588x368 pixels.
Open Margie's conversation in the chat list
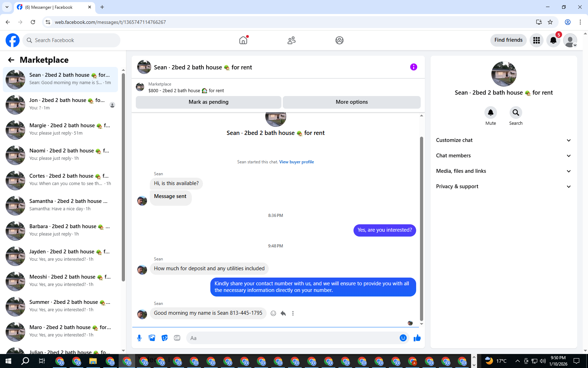coord(60,130)
